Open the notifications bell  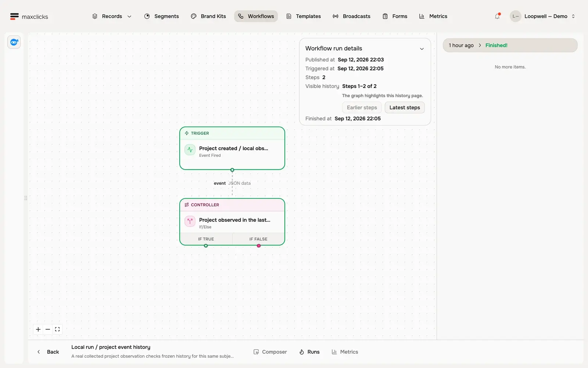point(497,16)
